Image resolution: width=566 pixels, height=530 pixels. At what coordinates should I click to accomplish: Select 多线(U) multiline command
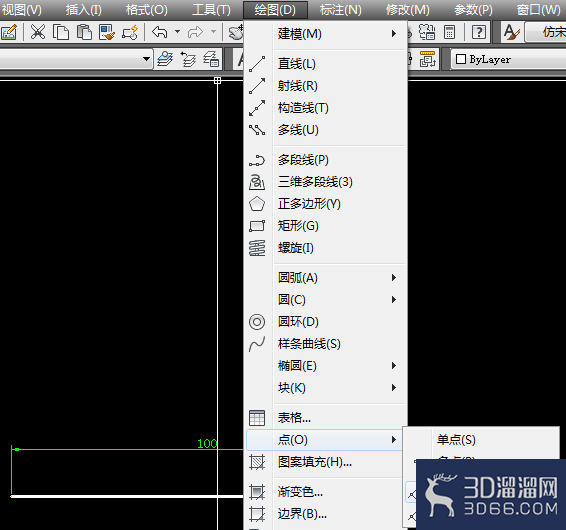pyautogui.click(x=326, y=130)
